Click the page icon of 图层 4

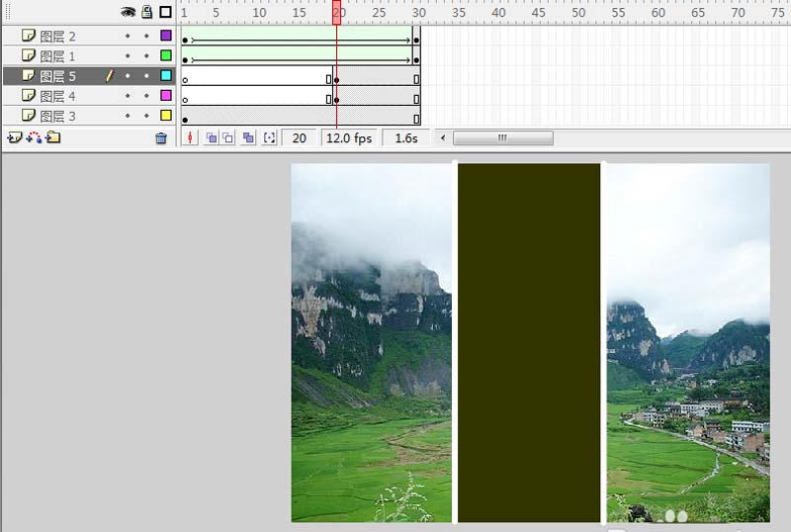pyautogui.click(x=29, y=95)
